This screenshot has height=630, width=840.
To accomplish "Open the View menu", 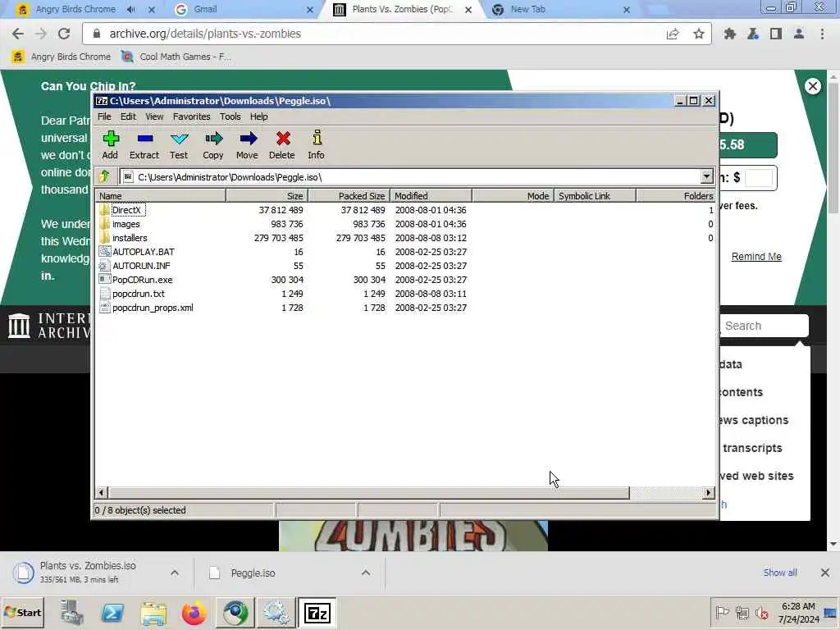I will point(154,116).
